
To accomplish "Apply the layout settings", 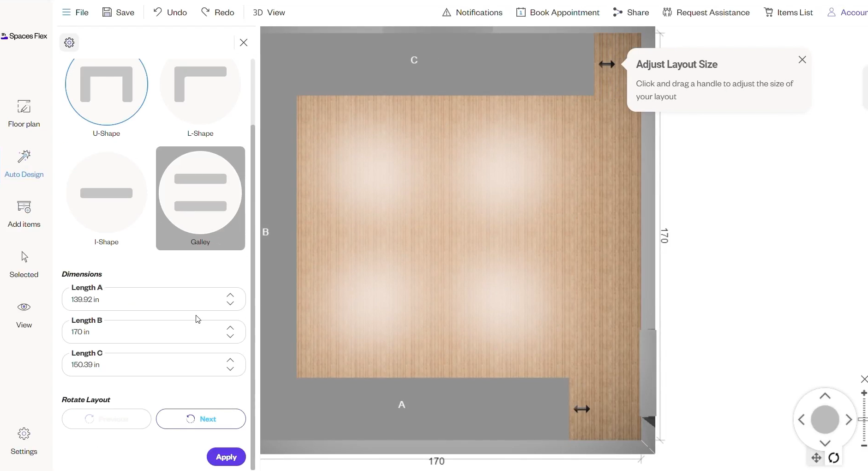I will [x=226, y=457].
